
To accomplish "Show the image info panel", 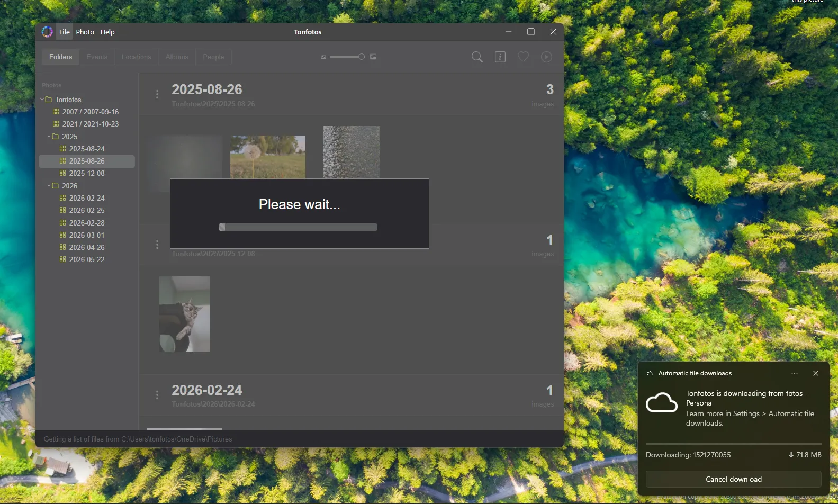I will click(500, 57).
